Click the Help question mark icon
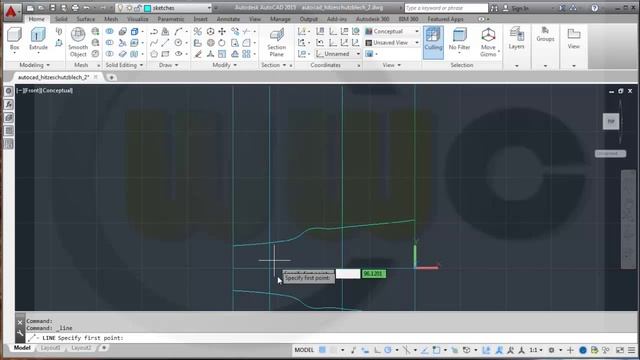This screenshot has height=360, width=640. [595, 8]
